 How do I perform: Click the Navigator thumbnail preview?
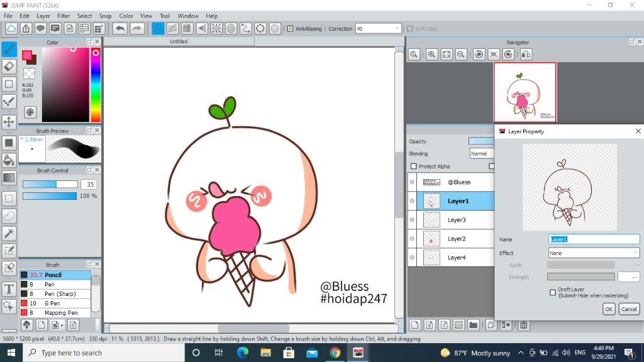525,92
